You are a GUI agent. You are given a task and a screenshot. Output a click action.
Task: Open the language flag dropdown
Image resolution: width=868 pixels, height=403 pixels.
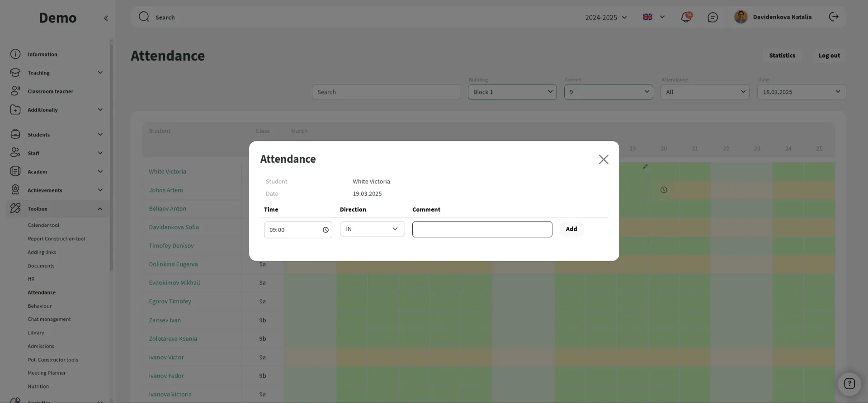click(654, 17)
